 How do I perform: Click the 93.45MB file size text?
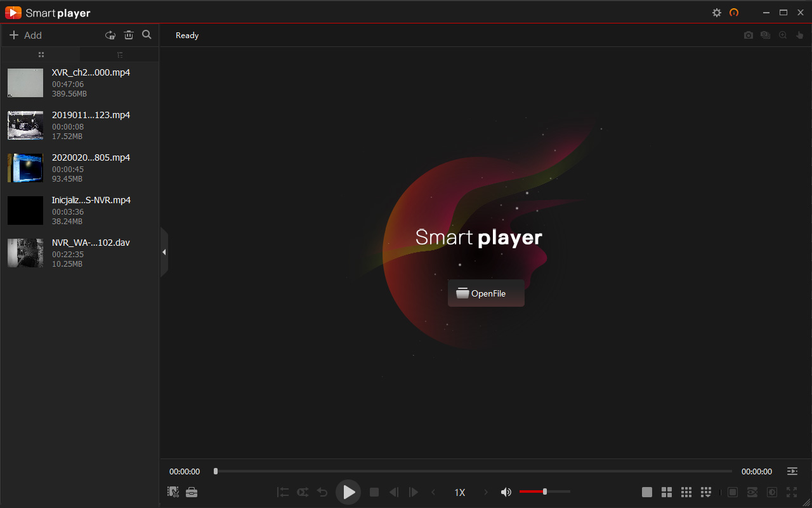coord(67,179)
